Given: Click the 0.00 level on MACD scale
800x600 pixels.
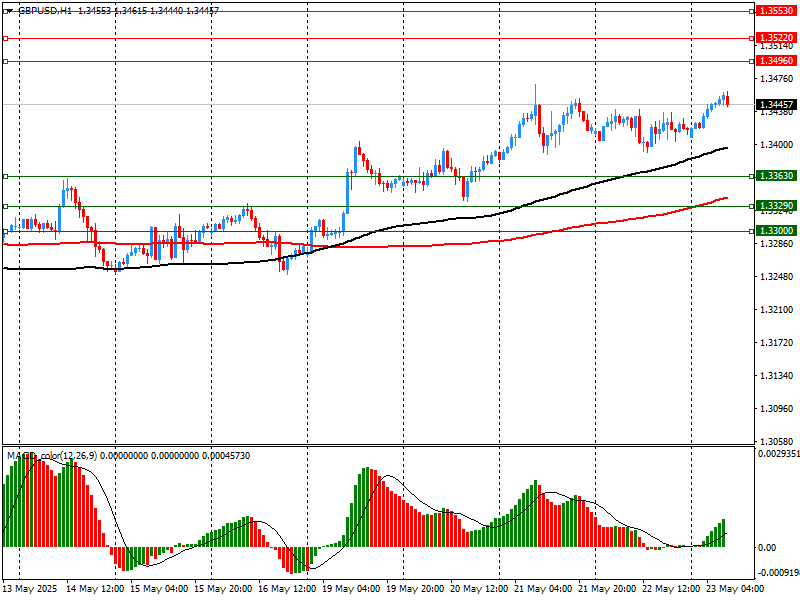Looking at the screenshot, I should (768, 547).
